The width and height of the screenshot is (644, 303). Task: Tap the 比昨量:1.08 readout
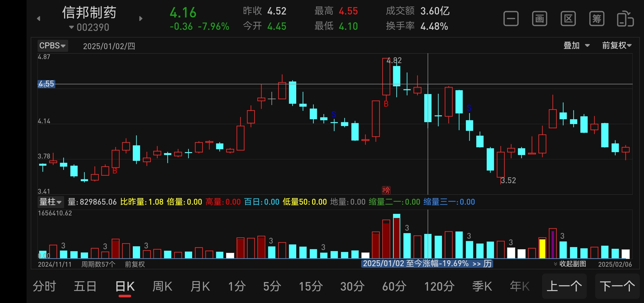point(142,202)
